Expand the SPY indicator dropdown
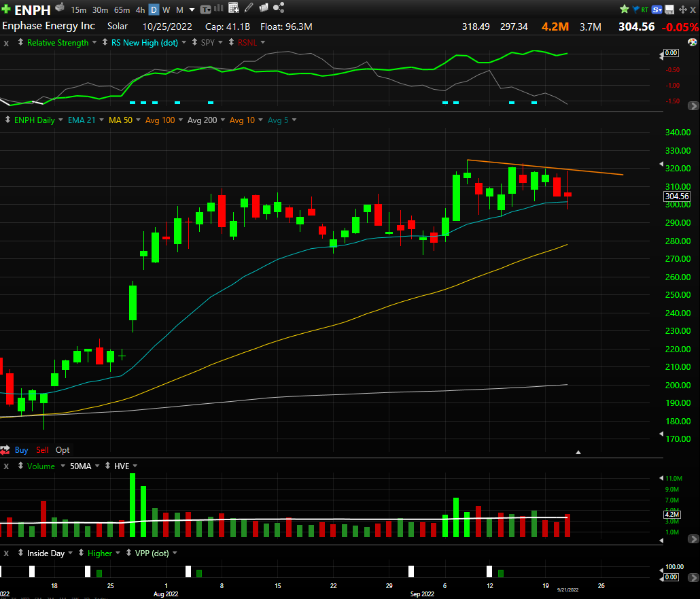The image size is (700, 599). tap(221, 42)
